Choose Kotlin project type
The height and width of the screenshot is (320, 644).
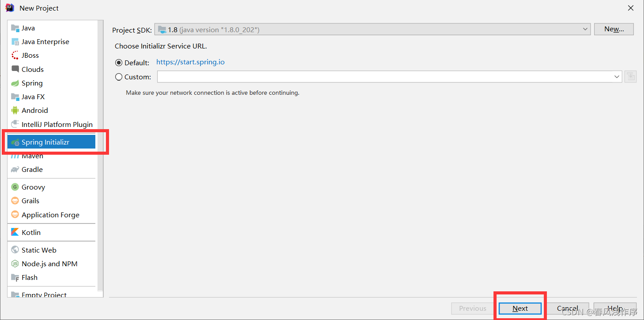(x=51, y=232)
